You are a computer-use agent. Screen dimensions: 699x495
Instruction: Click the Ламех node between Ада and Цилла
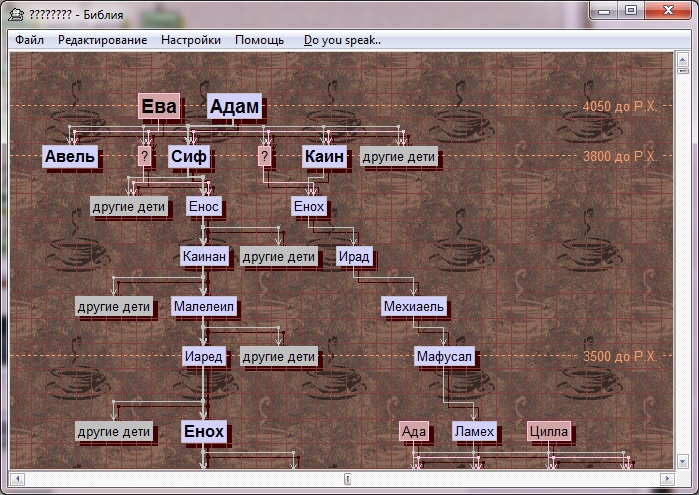pos(473,432)
